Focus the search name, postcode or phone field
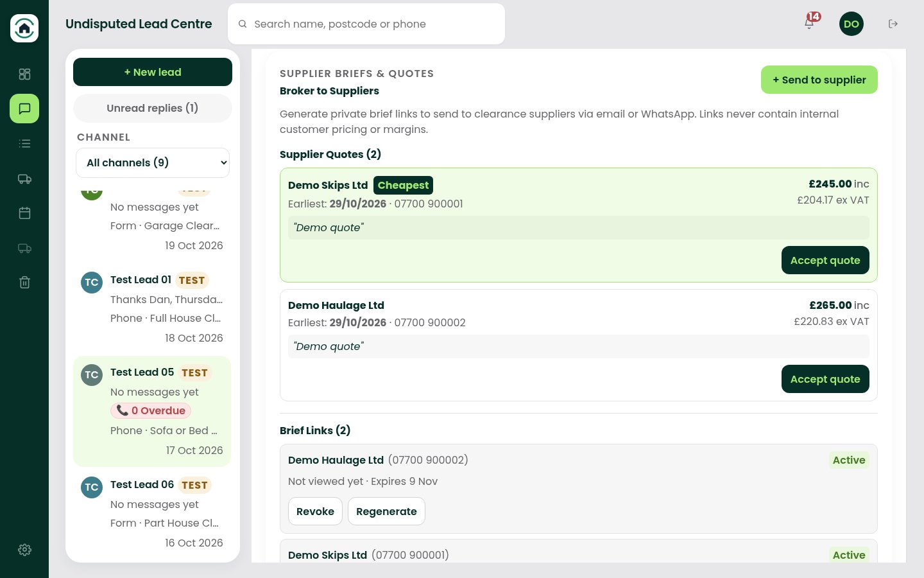 (366, 24)
